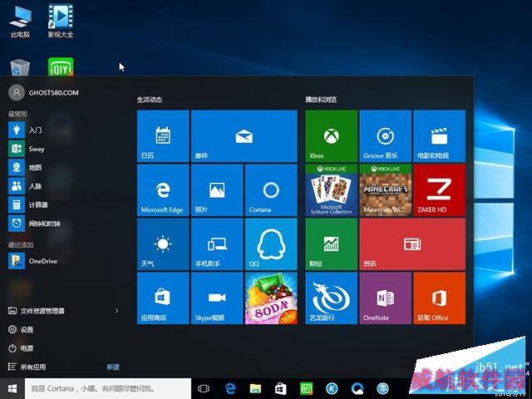The width and height of the screenshot is (532, 399).
Task: Open the 获取 Office tile
Action: coord(440,298)
